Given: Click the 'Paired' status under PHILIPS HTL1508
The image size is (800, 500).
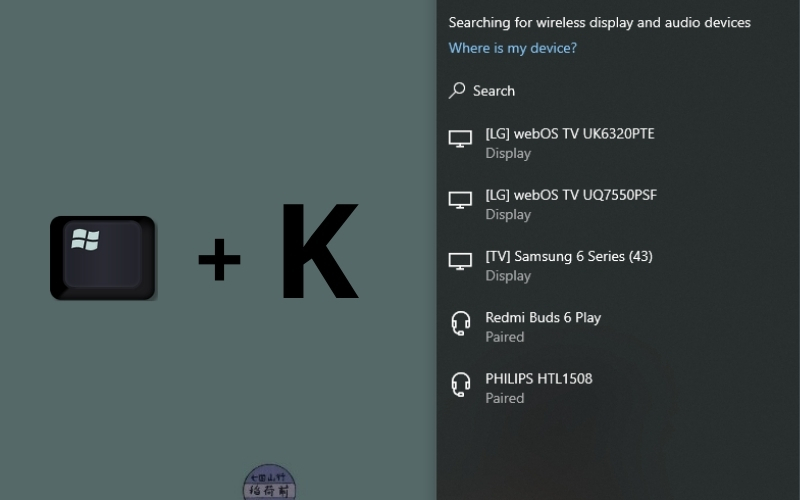Looking at the screenshot, I should [505, 398].
